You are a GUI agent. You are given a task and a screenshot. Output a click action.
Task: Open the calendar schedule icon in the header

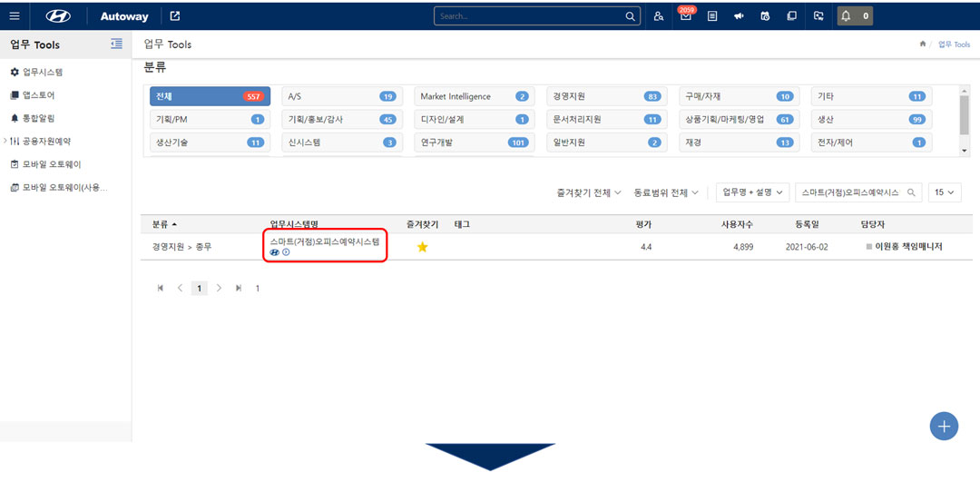coord(765,16)
